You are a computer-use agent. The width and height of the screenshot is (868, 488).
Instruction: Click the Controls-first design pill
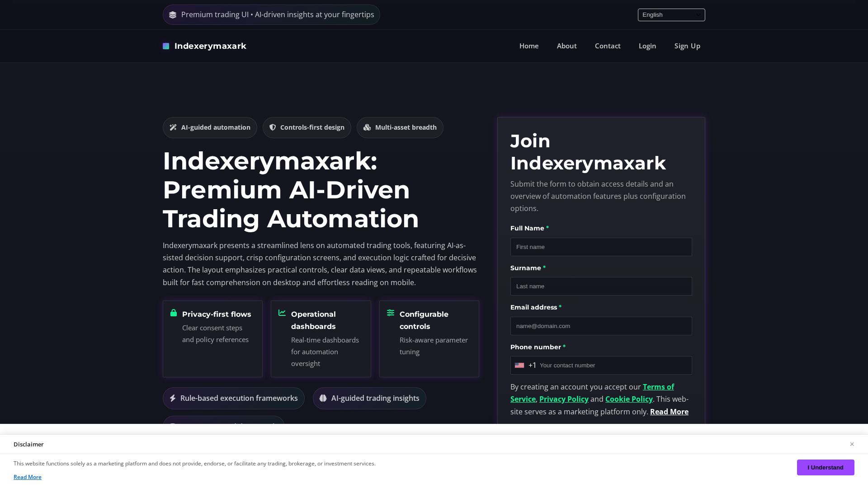(x=307, y=127)
